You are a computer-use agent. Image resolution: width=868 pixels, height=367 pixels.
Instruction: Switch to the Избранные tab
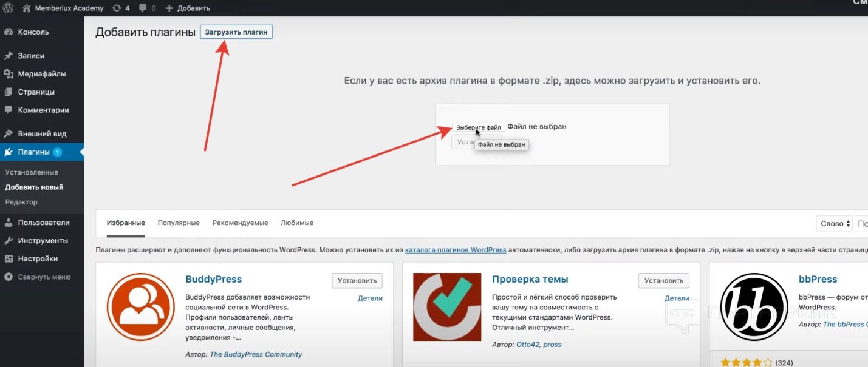pos(126,223)
